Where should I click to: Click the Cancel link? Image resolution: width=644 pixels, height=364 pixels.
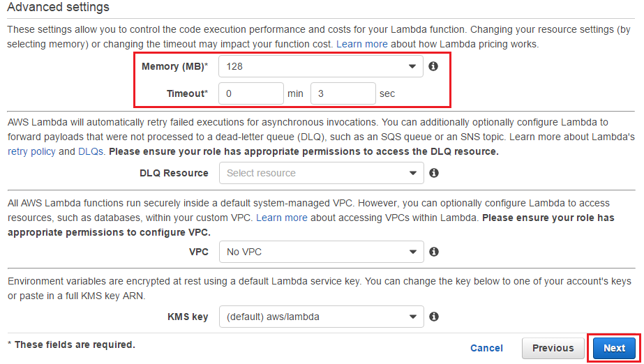coord(486,348)
